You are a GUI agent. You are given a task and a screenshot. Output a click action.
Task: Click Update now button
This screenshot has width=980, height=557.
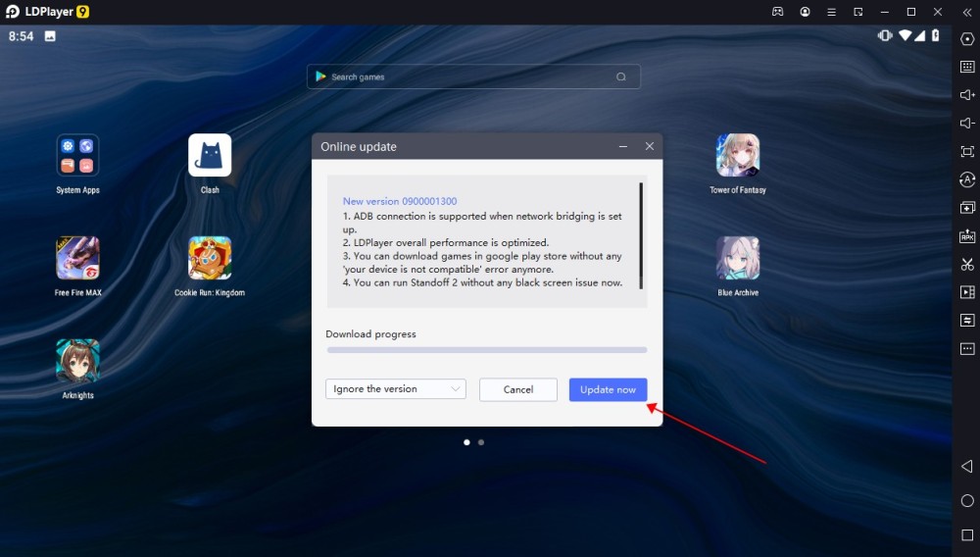coord(608,389)
